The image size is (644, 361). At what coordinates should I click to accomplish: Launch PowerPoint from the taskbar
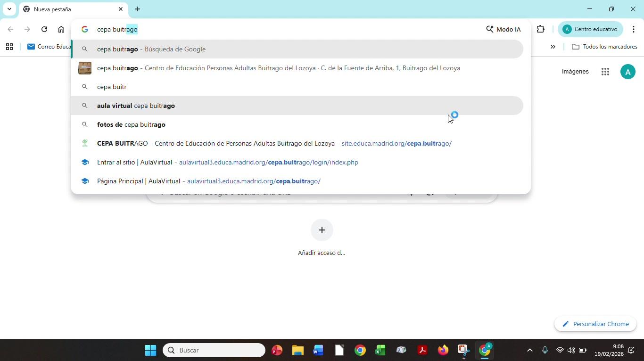tap(277, 350)
